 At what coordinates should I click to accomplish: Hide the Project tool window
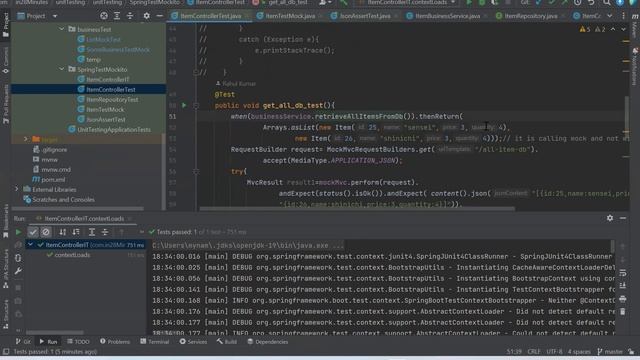[x=160, y=16]
